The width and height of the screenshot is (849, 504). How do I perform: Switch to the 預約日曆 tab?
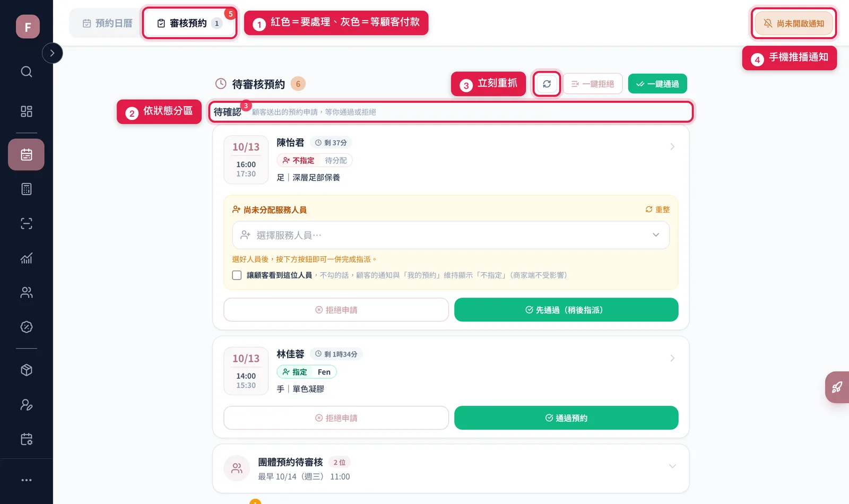107,23
